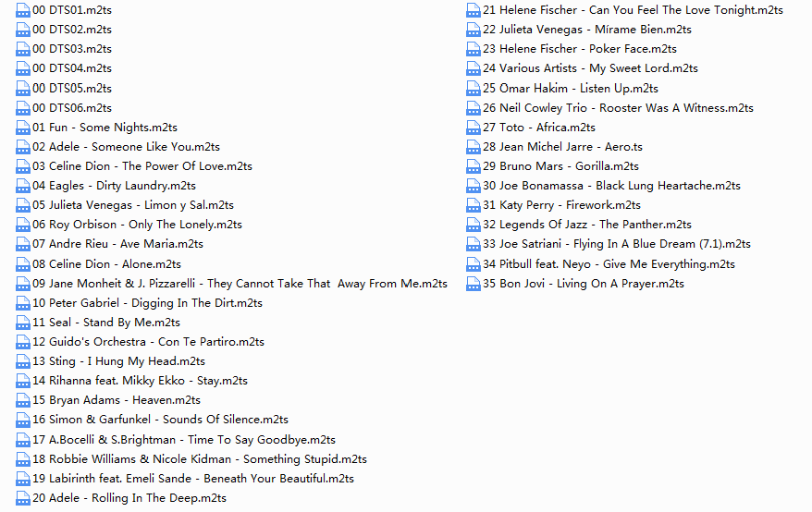
Task: Click the icon for 31 Katy Perry - Firework
Action: pyautogui.click(x=474, y=205)
